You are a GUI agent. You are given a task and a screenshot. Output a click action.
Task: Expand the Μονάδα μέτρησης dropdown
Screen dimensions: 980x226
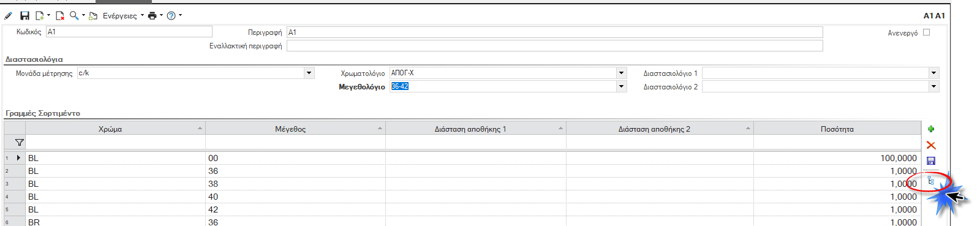click(309, 73)
